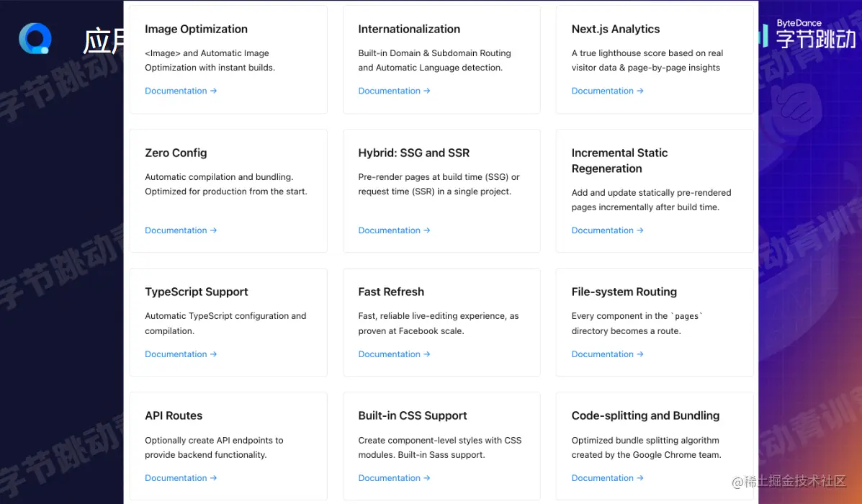Click the blue circular logo icon

pyautogui.click(x=35, y=38)
